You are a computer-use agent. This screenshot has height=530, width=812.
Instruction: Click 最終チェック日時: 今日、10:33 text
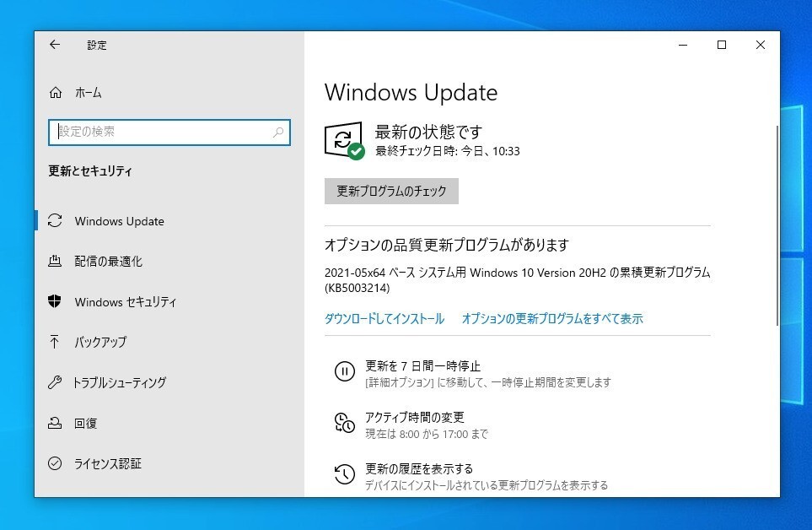448,151
